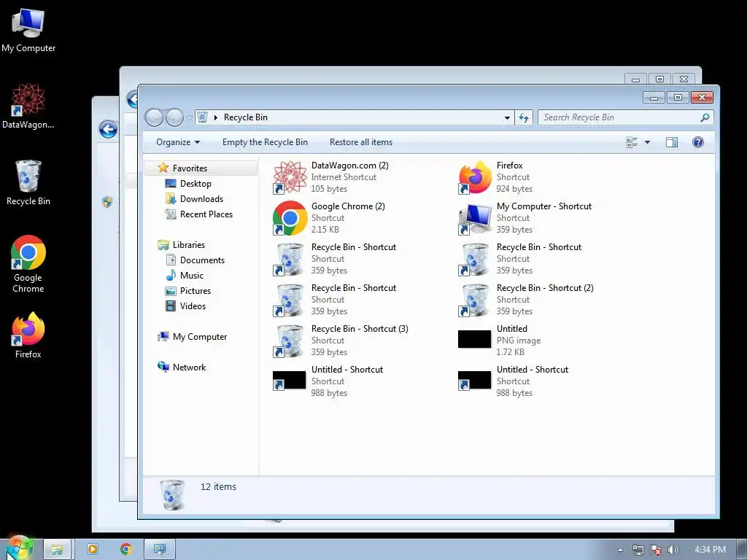Expand the address bar history dropdown
The width and height of the screenshot is (747, 560).
(x=508, y=117)
